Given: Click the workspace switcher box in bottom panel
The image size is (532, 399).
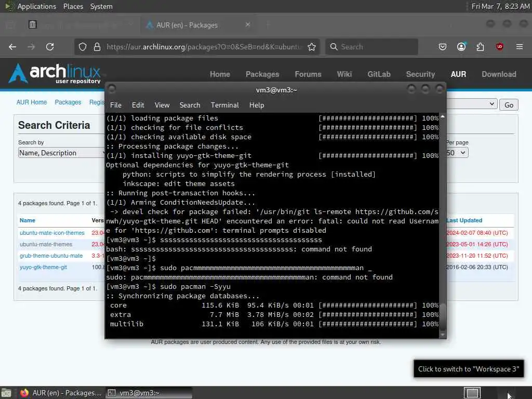Looking at the screenshot, I should click(x=472, y=393).
